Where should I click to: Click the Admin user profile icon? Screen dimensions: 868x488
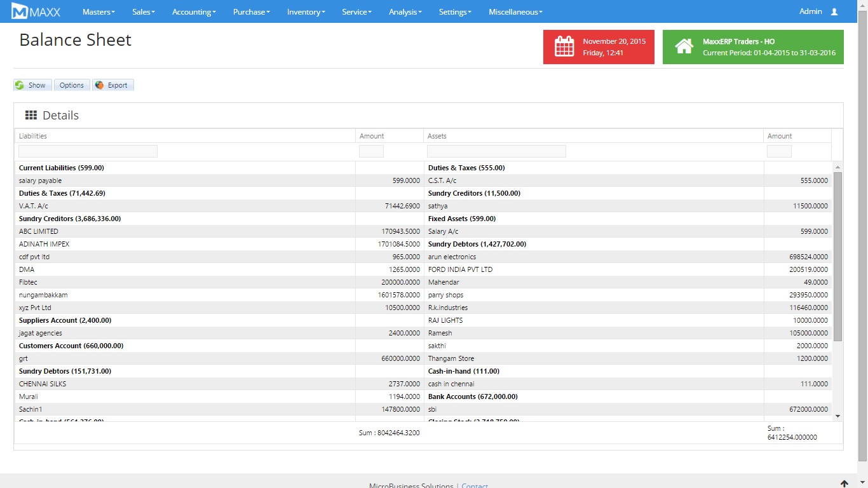[x=834, y=11]
